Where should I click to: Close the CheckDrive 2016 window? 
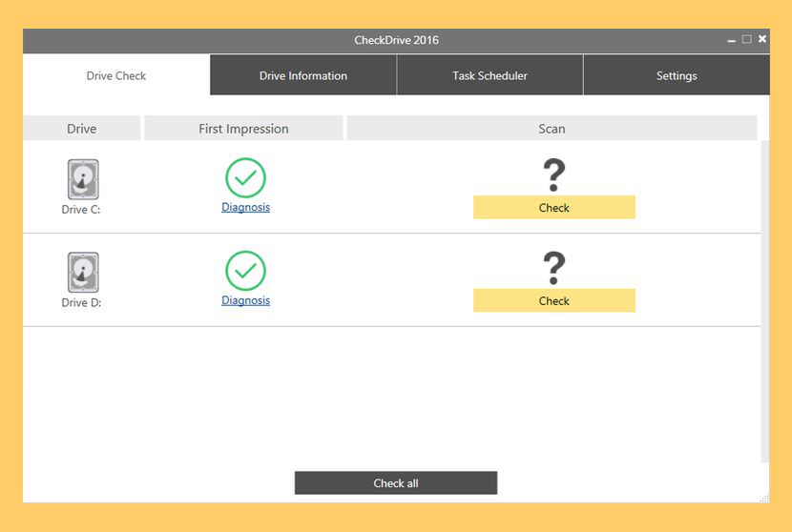[762, 38]
